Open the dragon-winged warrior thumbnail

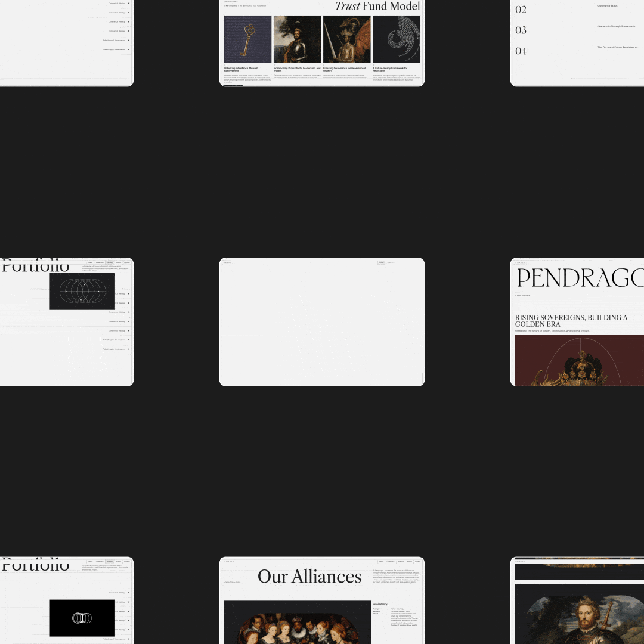pos(346,39)
